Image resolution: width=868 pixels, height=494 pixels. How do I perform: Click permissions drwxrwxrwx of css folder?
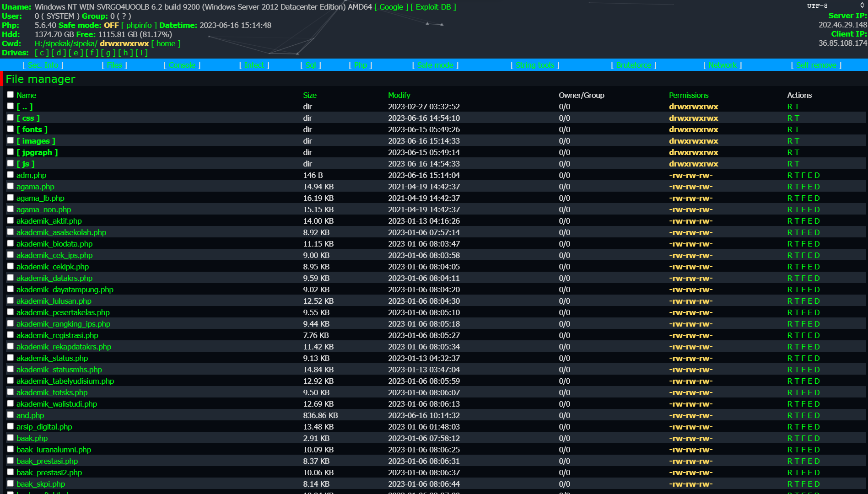point(694,118)
